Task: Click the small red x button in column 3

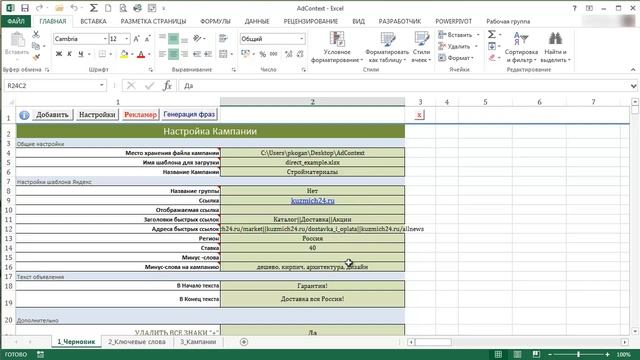Action: (419, 115)
